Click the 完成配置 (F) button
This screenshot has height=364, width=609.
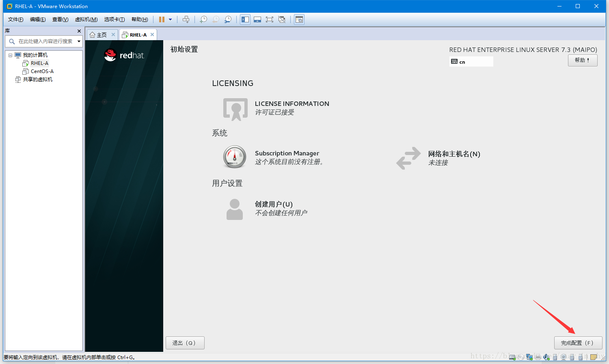[x=578, y=343]
